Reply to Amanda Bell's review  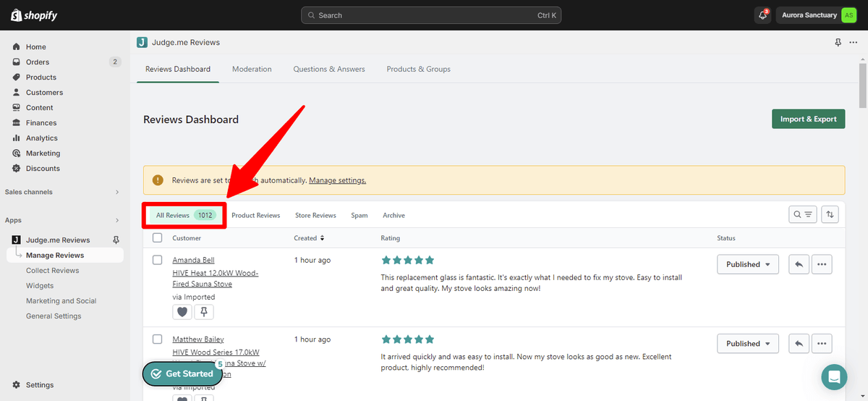point(799,264)
